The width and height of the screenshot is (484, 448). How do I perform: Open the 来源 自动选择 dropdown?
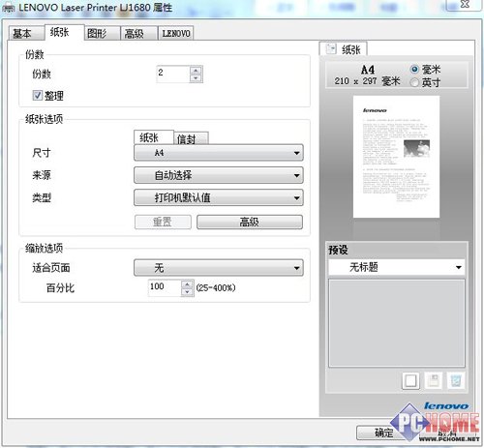point(219,175)
